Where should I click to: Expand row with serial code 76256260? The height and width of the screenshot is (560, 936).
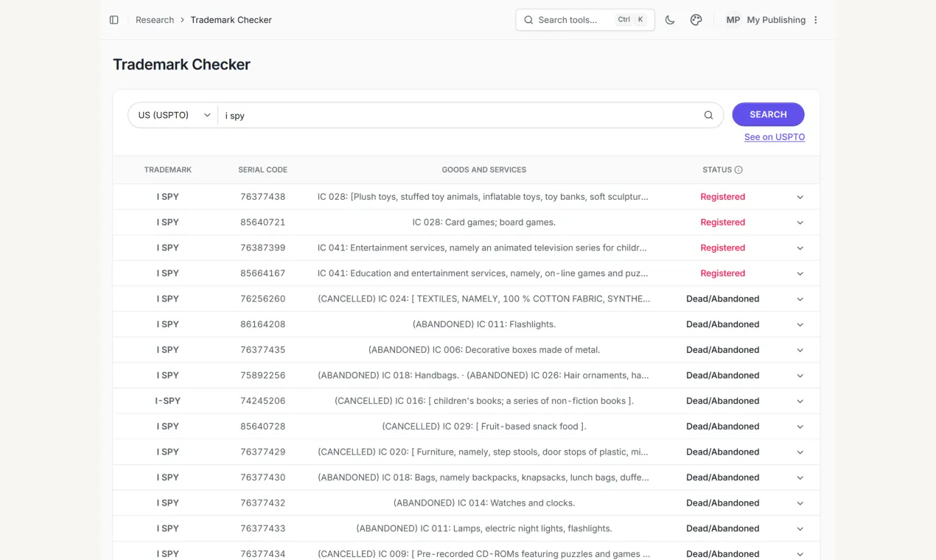tap(800, 299)
